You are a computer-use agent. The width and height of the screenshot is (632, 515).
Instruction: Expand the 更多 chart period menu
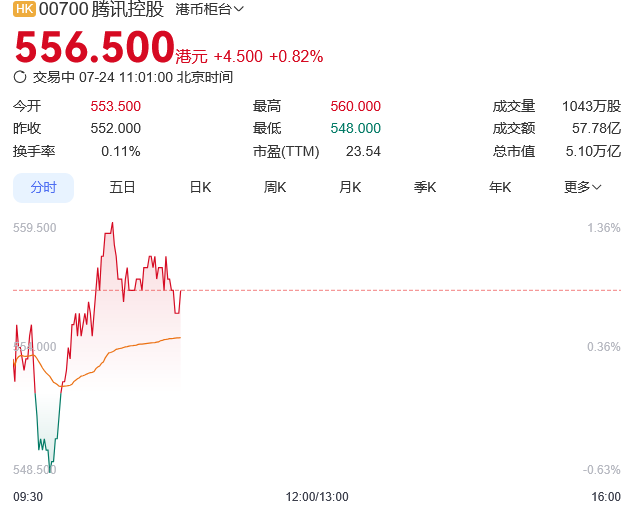[x=582, y=187]
